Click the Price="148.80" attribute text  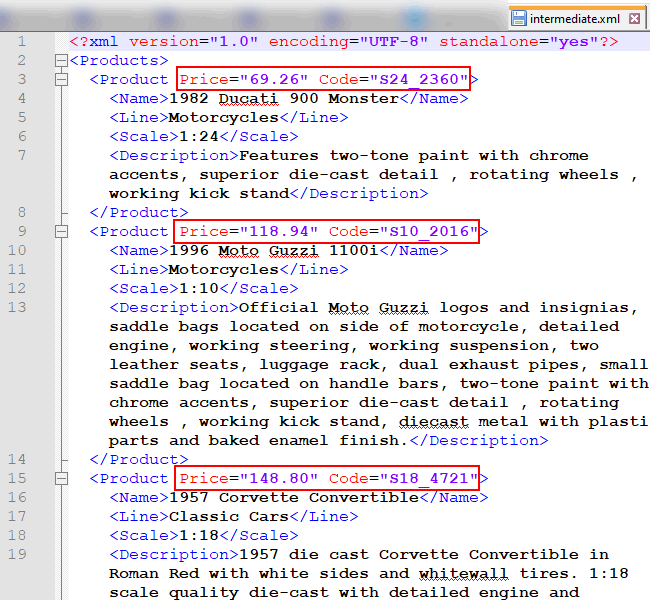(x=249, y=479)
